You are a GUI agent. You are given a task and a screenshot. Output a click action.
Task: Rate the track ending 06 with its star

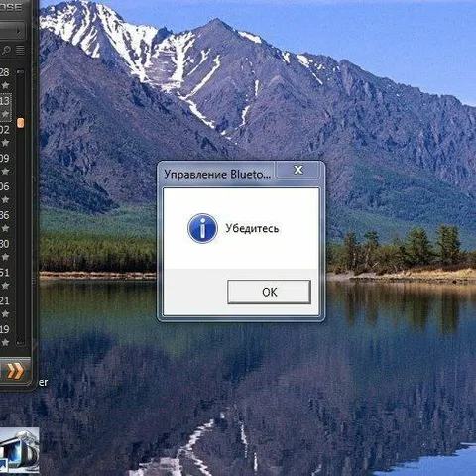pos(5,199)
